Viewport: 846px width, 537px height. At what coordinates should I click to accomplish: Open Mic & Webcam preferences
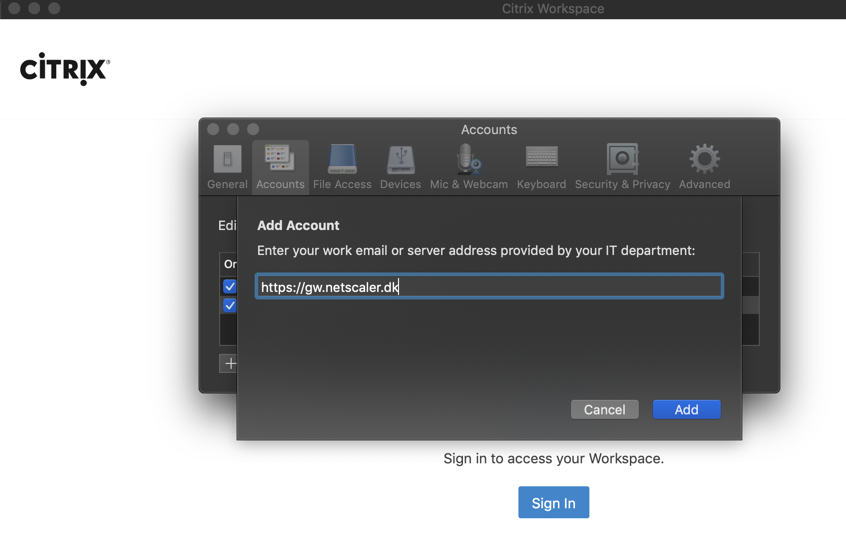[468, 167]
